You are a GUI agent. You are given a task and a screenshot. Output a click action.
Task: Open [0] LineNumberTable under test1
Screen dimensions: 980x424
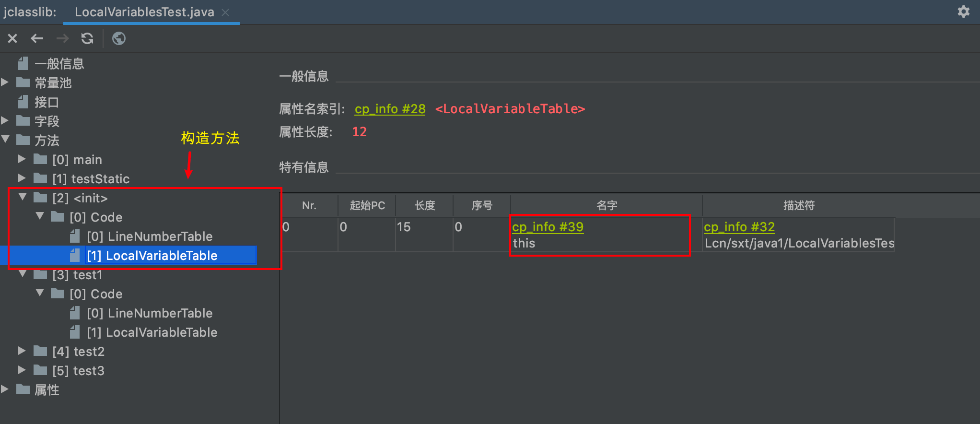pos(150,313)
